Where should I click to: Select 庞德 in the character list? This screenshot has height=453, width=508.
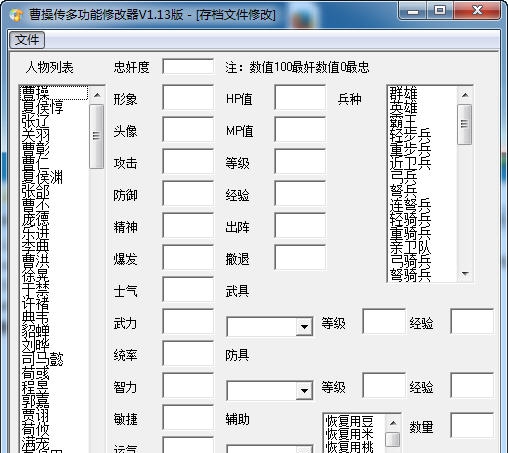pyautogui.click(x=54, y=219)
